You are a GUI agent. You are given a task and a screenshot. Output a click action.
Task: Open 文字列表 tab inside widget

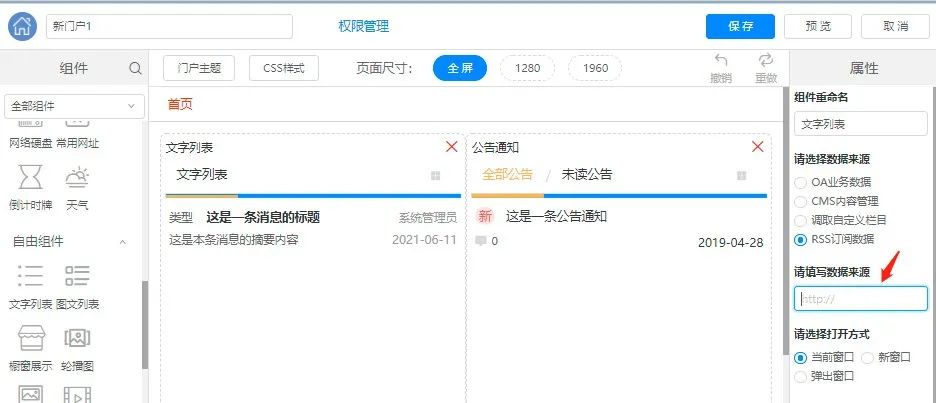click(202, 174)
